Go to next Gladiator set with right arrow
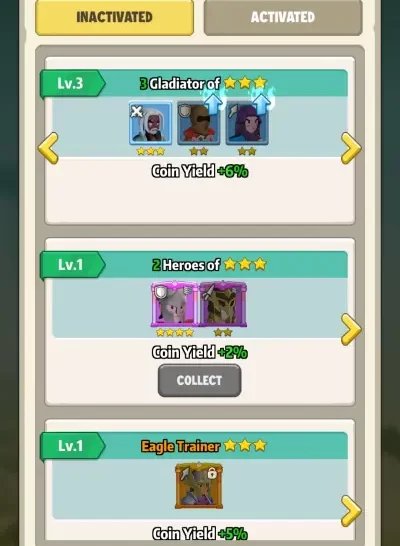The image size is (400, 546). tap(351, 148)
